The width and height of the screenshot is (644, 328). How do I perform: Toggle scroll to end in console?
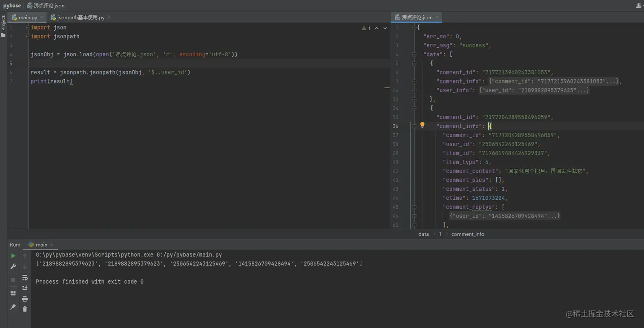pos(25,288)
